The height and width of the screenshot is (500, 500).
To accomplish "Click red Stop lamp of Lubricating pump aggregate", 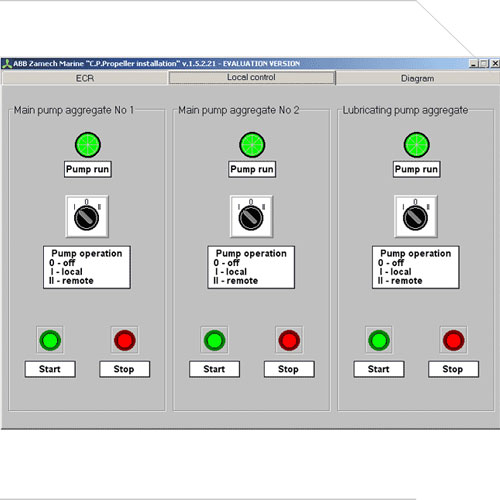I will (x=453, y=340).
